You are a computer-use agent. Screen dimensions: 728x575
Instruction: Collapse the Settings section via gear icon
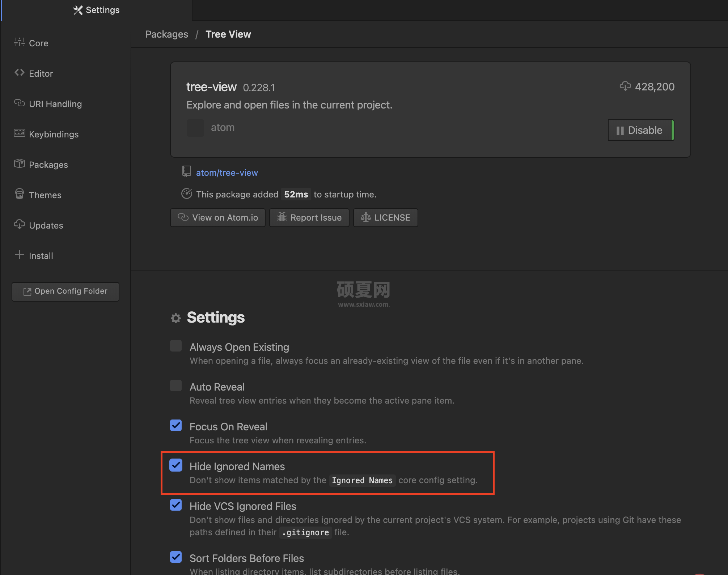176,318
